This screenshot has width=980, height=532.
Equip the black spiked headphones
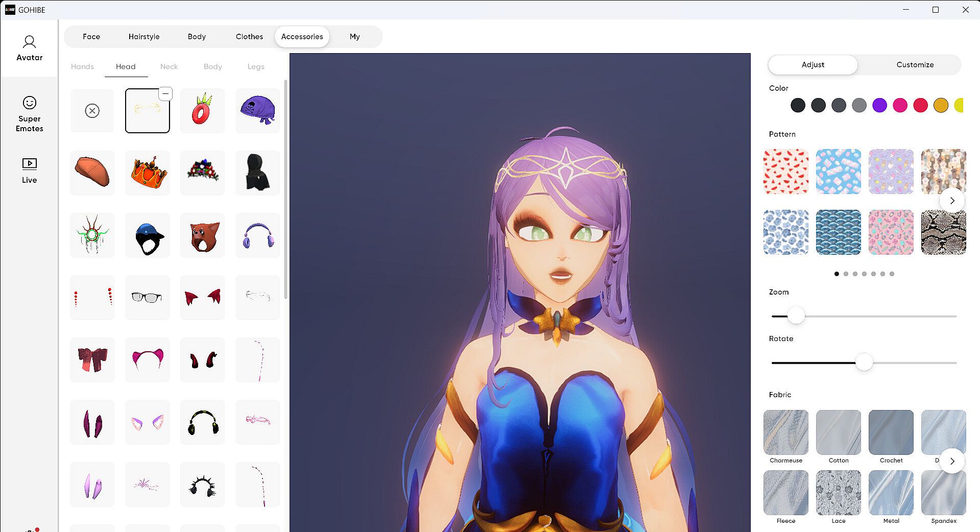tap(203, 485)
